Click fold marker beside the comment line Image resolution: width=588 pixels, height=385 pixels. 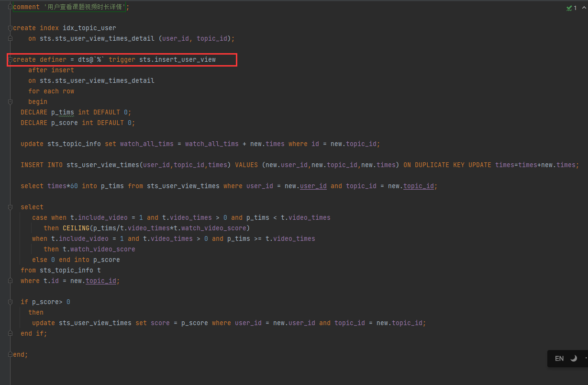(x=10, y=7)
